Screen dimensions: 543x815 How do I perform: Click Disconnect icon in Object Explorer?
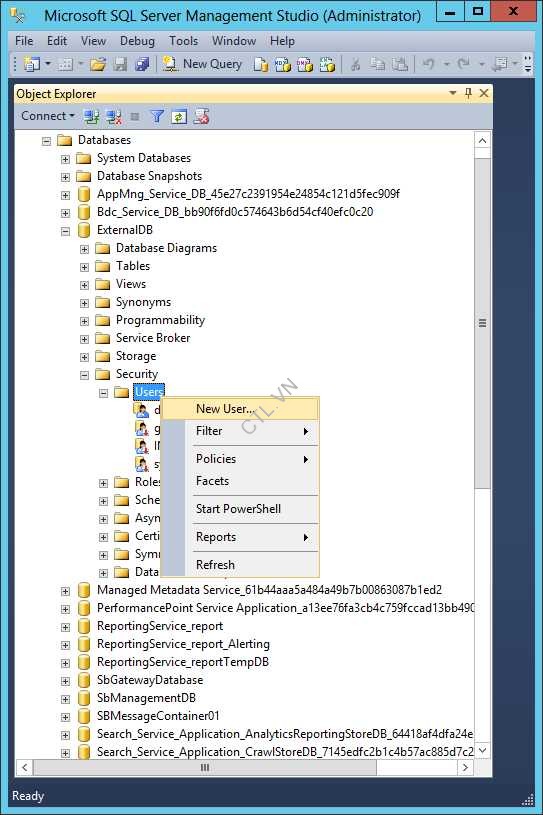coord(114,116)
